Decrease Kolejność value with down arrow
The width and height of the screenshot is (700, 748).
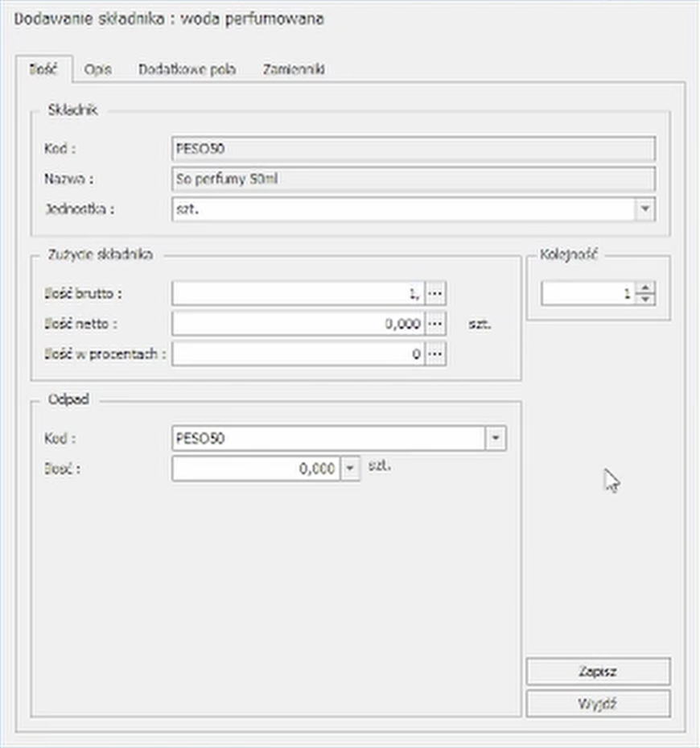coord(645,300)
